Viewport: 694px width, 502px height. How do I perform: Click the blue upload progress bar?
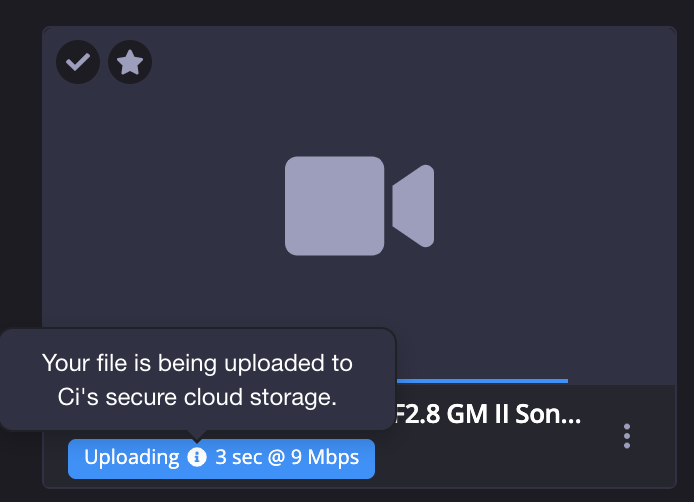pos(482,381)
